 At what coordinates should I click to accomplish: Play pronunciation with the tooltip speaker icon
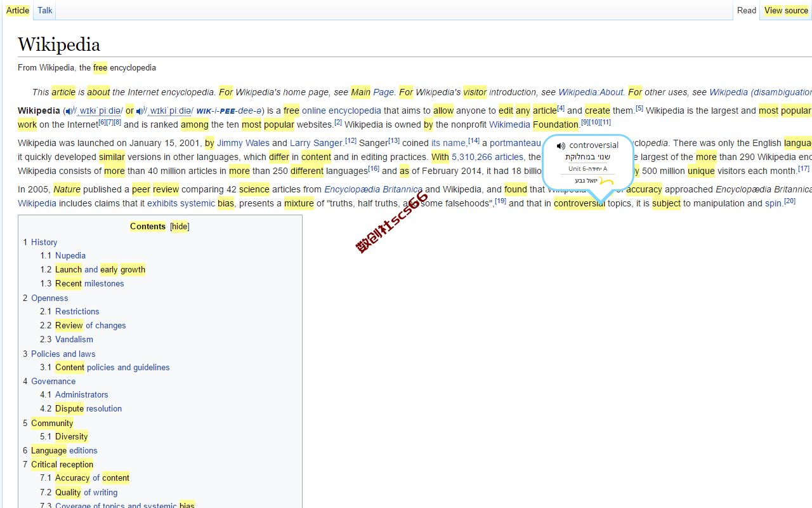(561, 146)
